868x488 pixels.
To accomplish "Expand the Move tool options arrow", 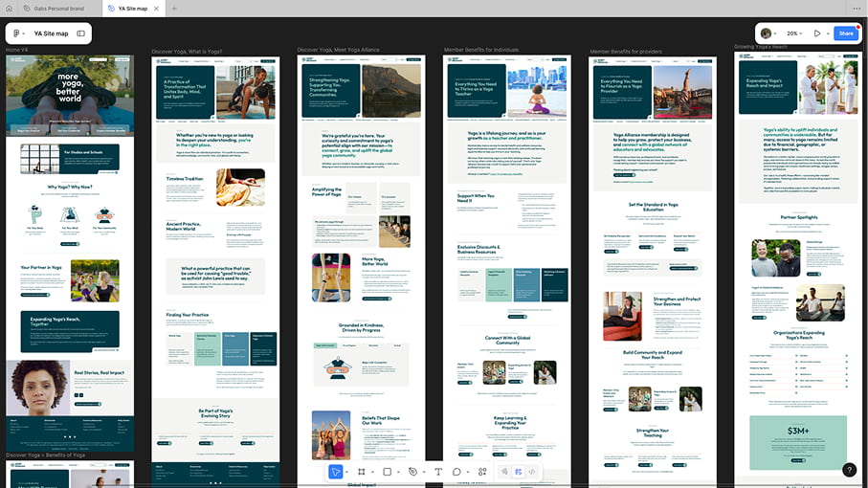I will 347,472.
